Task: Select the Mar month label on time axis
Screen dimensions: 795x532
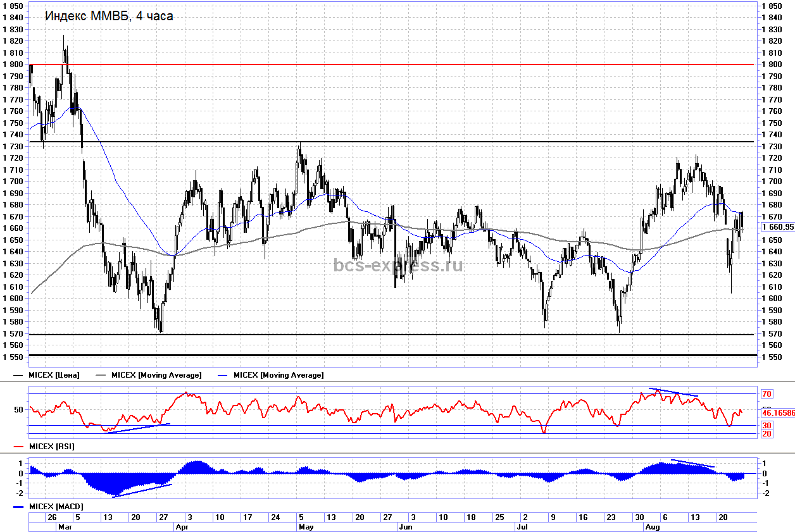Action: pyautogui.click(x=65, y=526)
